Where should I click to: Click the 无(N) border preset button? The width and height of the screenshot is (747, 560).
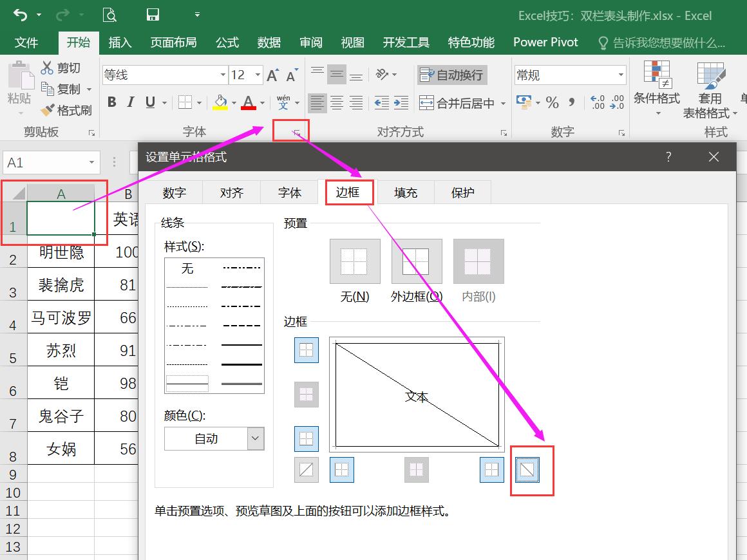click(354, 261)
